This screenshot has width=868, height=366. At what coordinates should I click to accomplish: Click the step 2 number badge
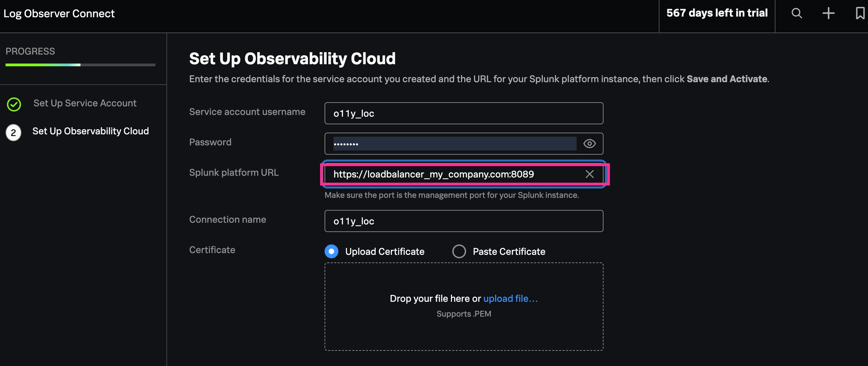(13, 133)
